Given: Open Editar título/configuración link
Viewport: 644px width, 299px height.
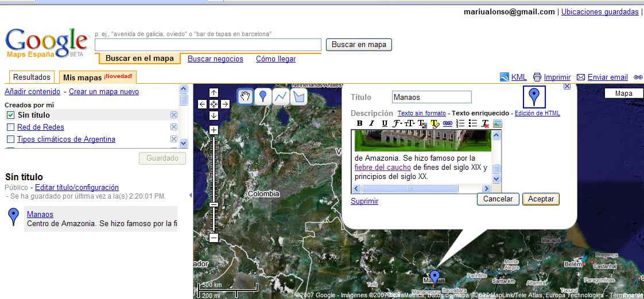Looking at the screenshot, I should (77, 187).
